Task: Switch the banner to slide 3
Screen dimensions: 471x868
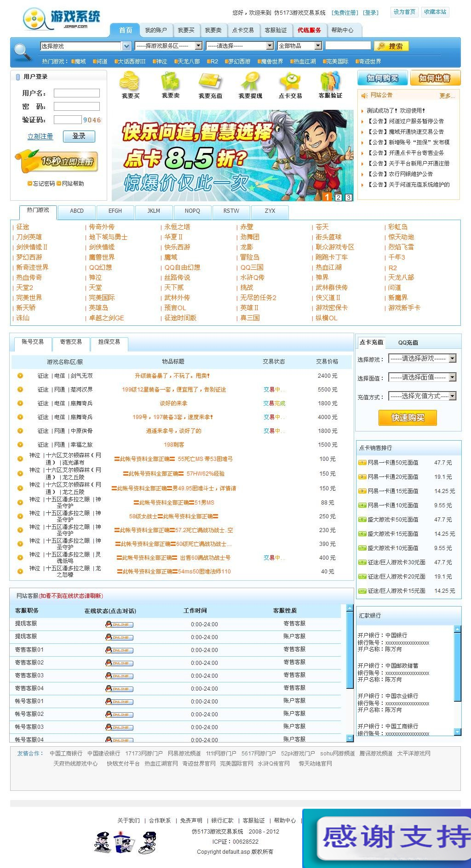Action: (x=349, y=197)
